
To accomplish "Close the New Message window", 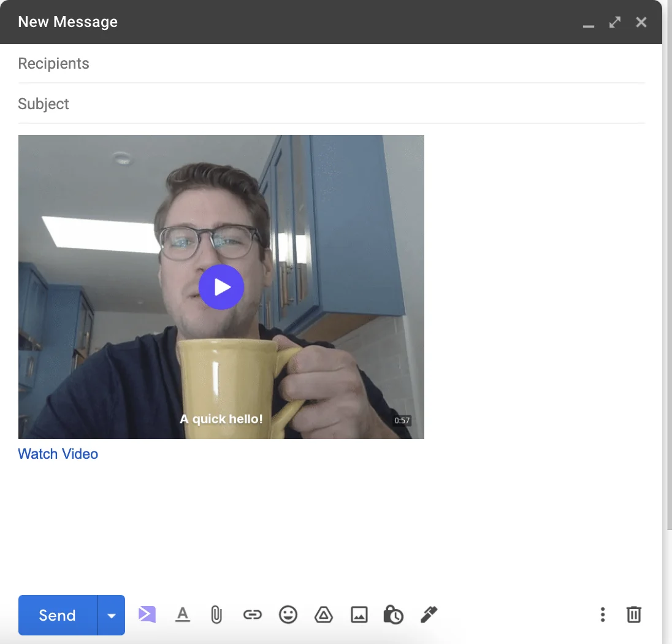I will click(x=641, y=22).
